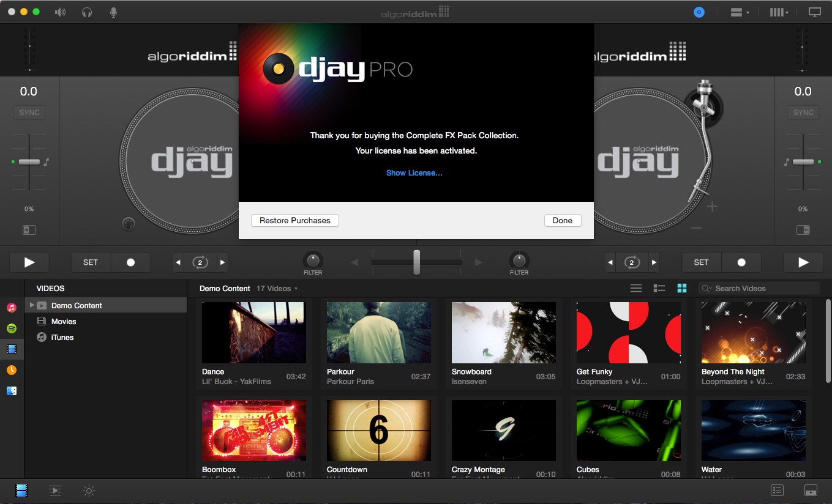Select Movies in the Videos sidebar
Viewport: 832px width, 504px height.
click(x=64, y=321)
